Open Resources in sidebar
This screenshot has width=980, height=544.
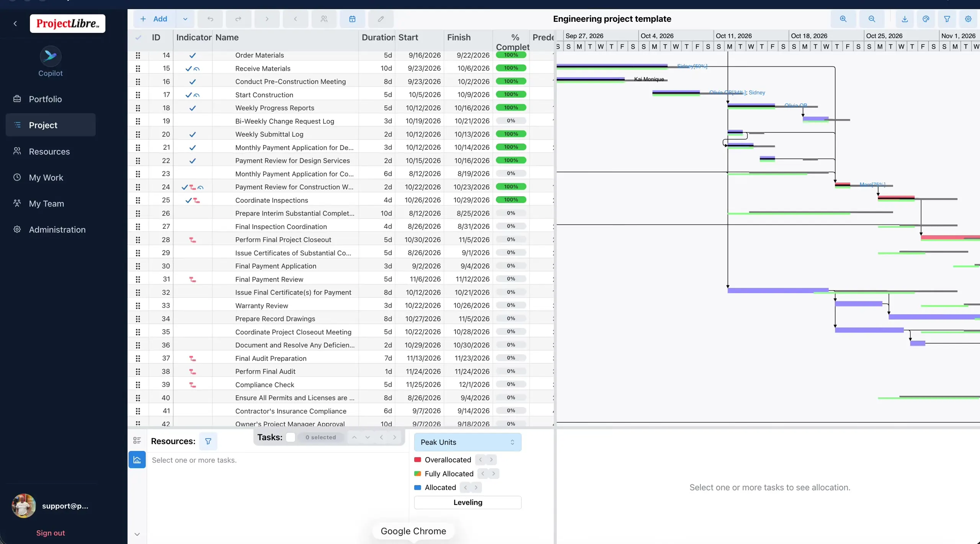pyautogui.click(x=51, y=151)
